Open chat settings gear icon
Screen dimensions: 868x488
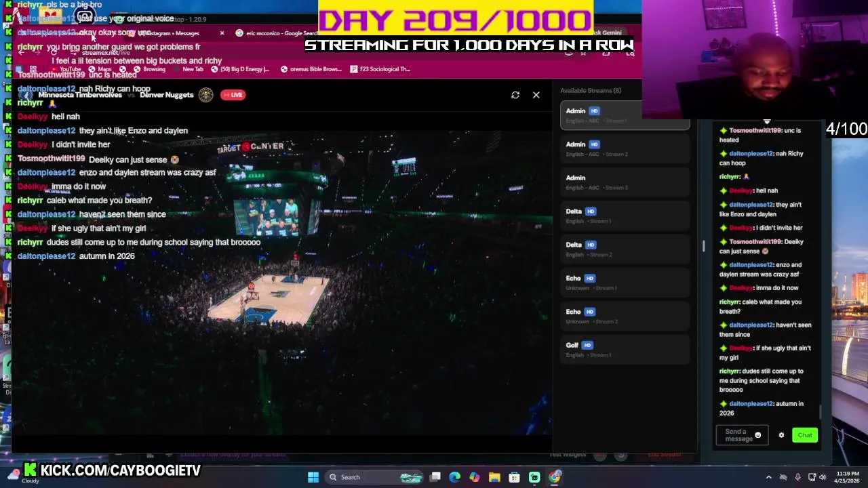coord(781,435)
